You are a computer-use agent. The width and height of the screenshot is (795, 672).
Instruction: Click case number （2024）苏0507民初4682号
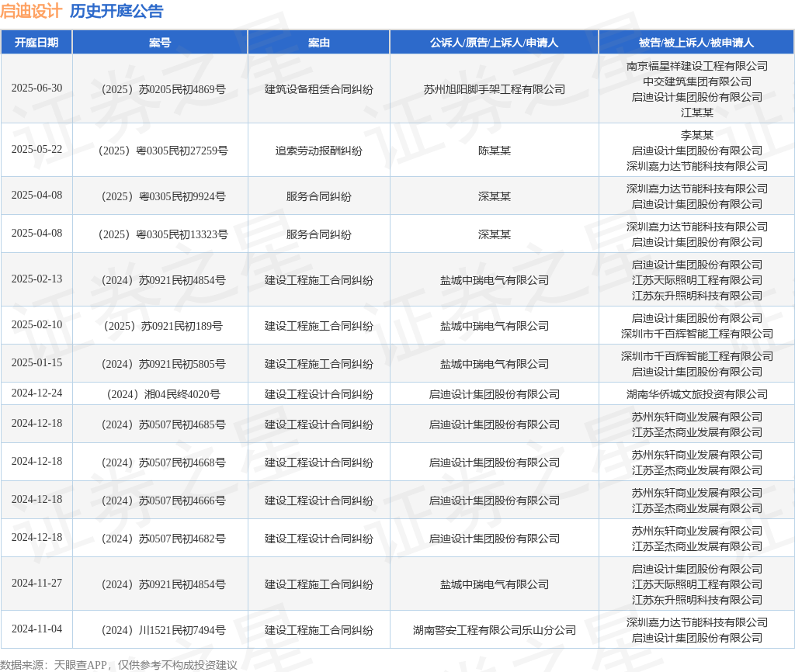pyautogui.click(x=163, y=539)
